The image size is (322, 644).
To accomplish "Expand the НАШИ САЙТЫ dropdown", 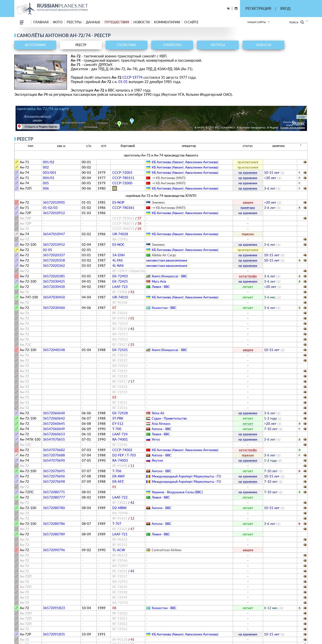I will tap(259, 22).
